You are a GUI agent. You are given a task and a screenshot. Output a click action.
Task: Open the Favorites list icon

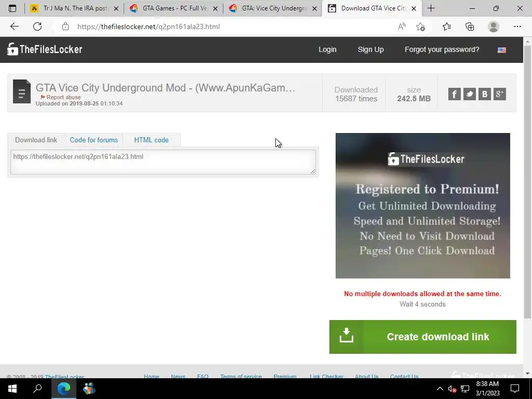(447, 26)
